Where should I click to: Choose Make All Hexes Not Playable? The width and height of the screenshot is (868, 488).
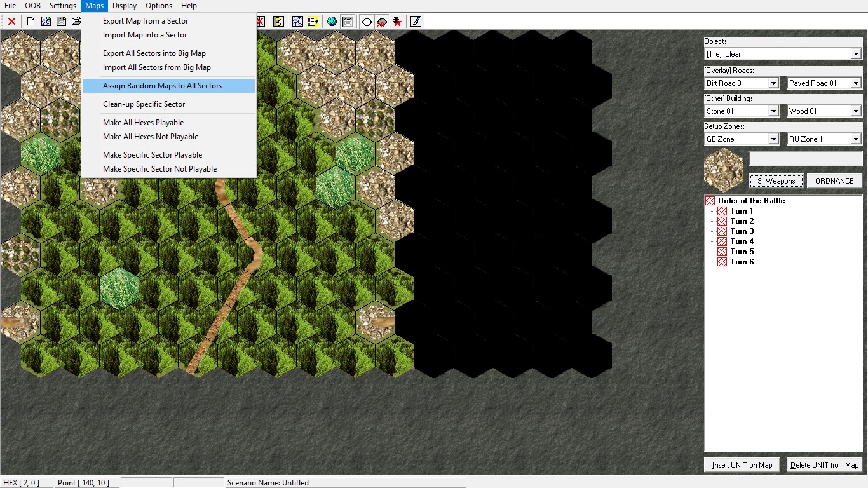coord(169,137)
